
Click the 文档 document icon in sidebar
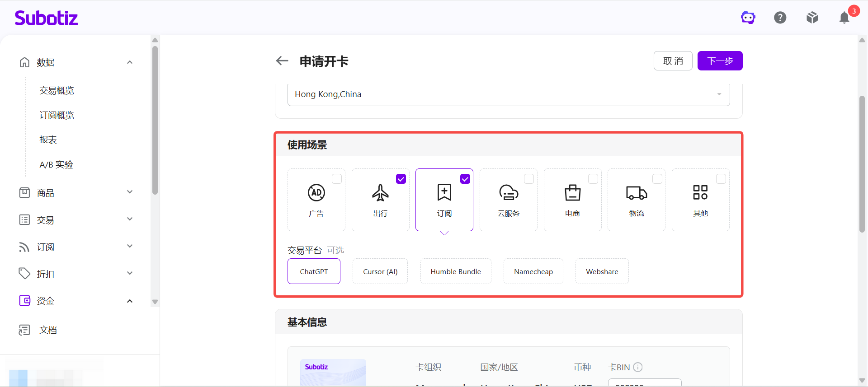tap(24, 330)
